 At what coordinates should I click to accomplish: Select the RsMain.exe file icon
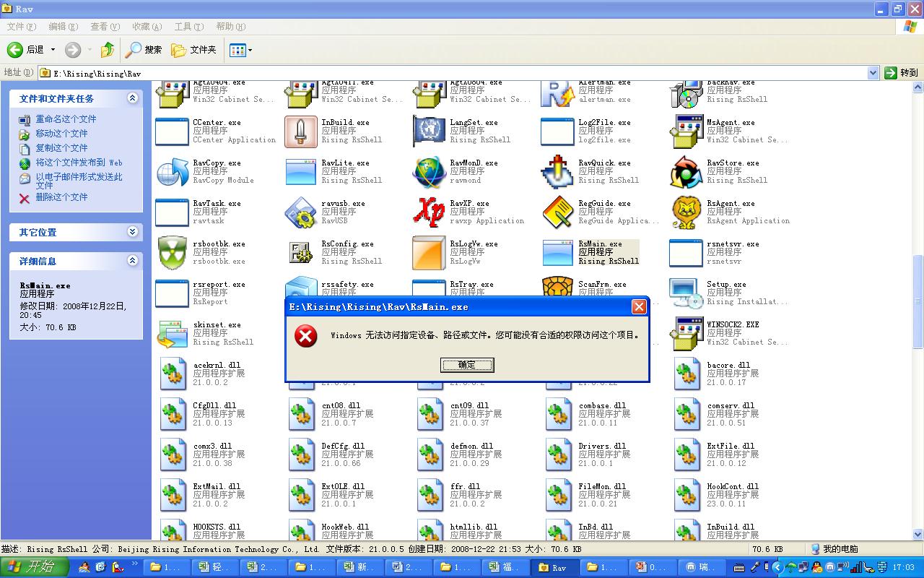click(557, 253)
